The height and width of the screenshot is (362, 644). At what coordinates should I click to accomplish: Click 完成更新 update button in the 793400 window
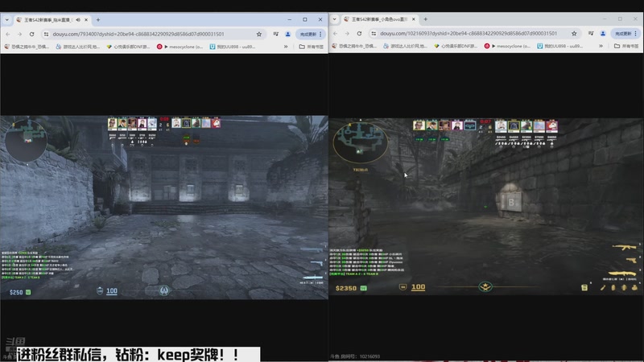coord(308,34)
